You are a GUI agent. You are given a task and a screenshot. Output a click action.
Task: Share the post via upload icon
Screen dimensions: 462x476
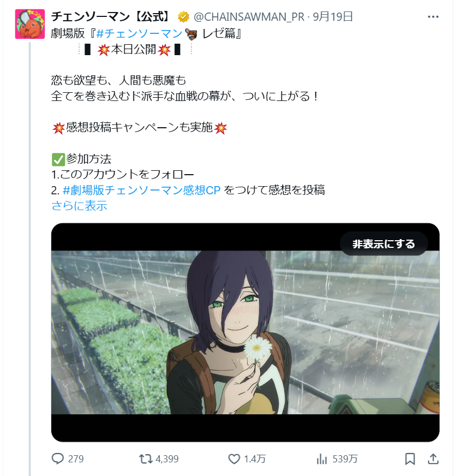tap(433, 459)
